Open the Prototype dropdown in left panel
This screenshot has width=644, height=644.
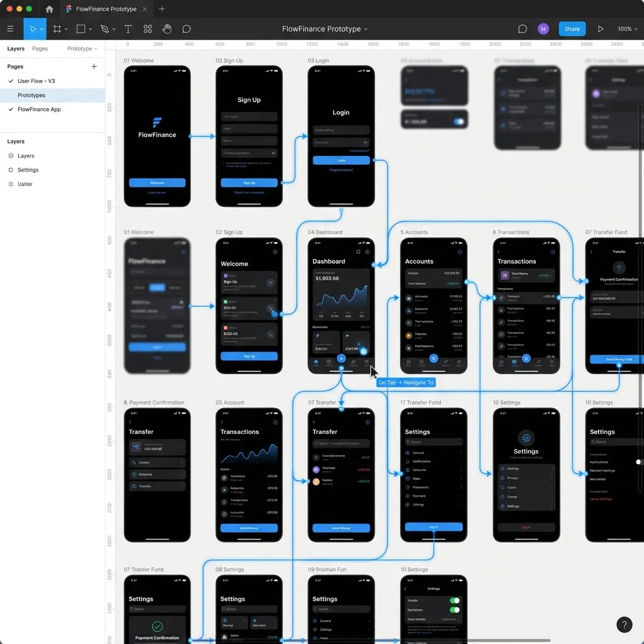(82, 48)
